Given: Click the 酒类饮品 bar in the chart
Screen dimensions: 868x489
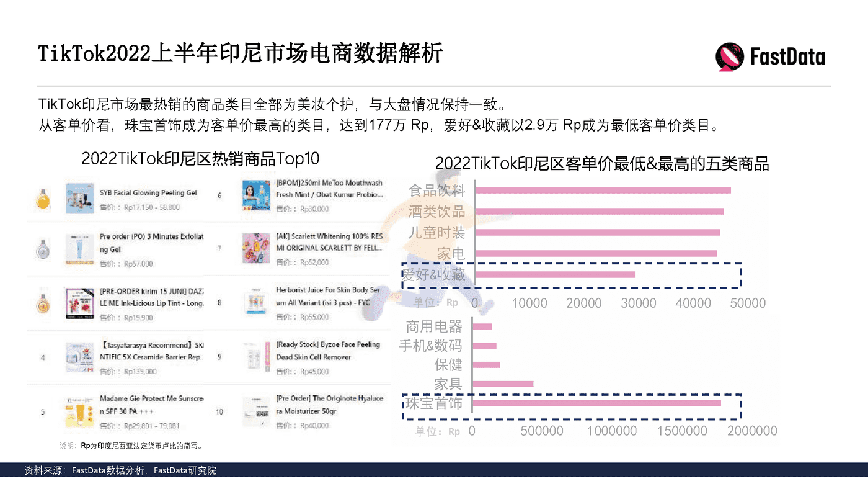Looking at the screenshot, I should pyautogui.click(x=599, y=211).
